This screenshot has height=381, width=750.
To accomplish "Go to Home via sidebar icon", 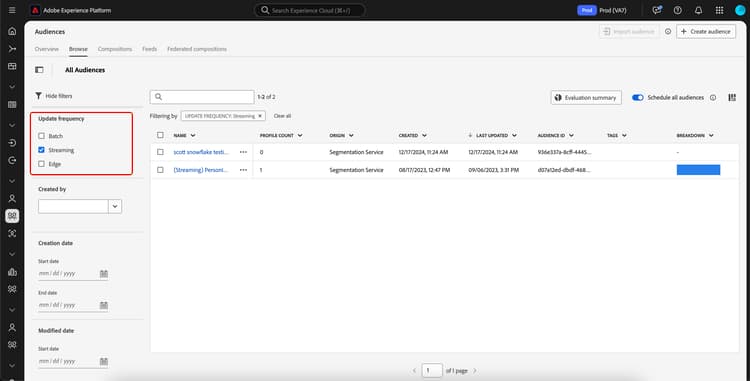I will [12, 31].
